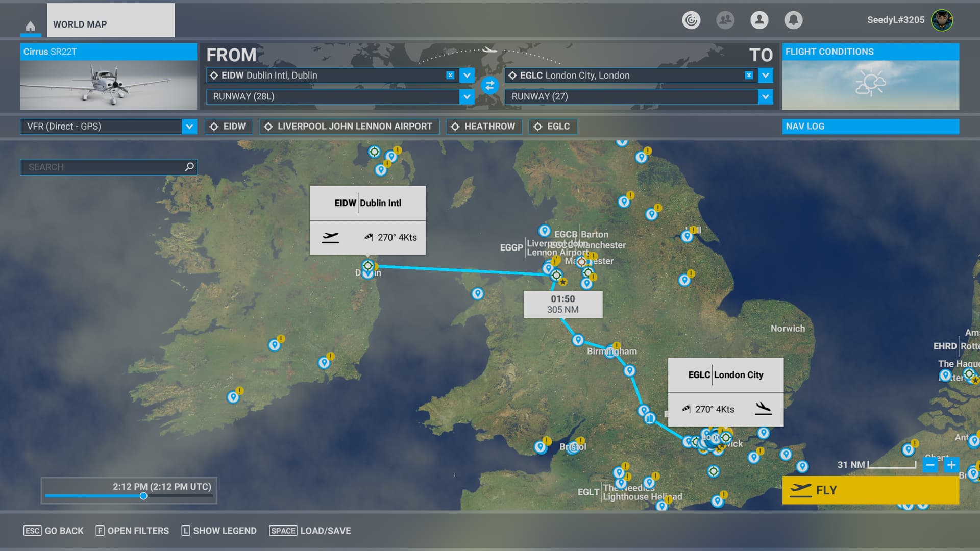
Task: Expand the arrival airport dropdown
Action: tap(766, 76)
